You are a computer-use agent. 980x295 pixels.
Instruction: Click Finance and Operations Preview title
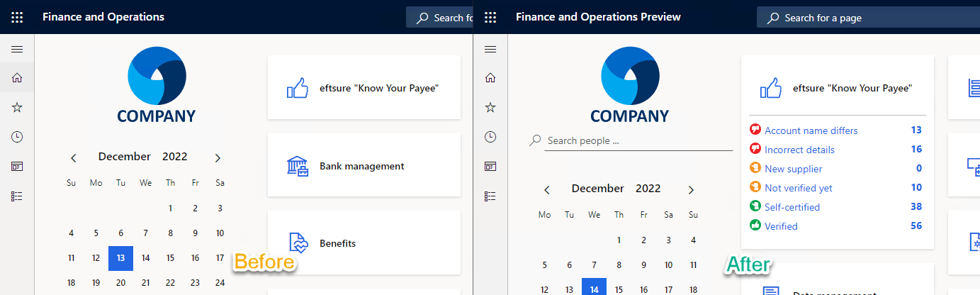(x=598, y=17)
